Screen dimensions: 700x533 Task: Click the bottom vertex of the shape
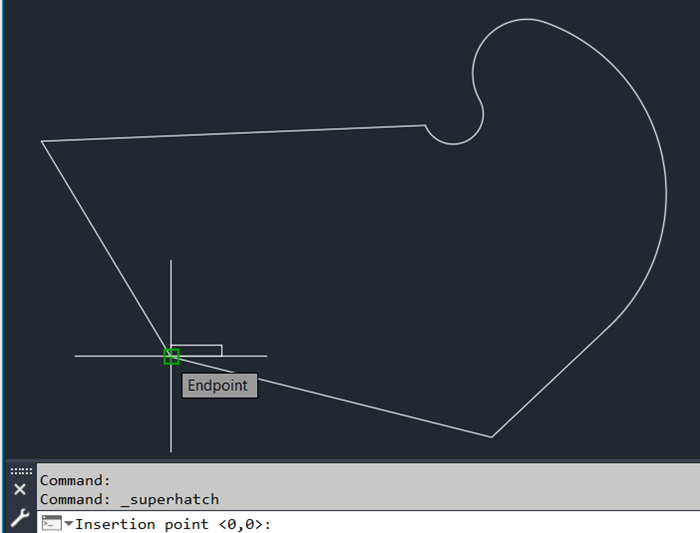point(491,436)
